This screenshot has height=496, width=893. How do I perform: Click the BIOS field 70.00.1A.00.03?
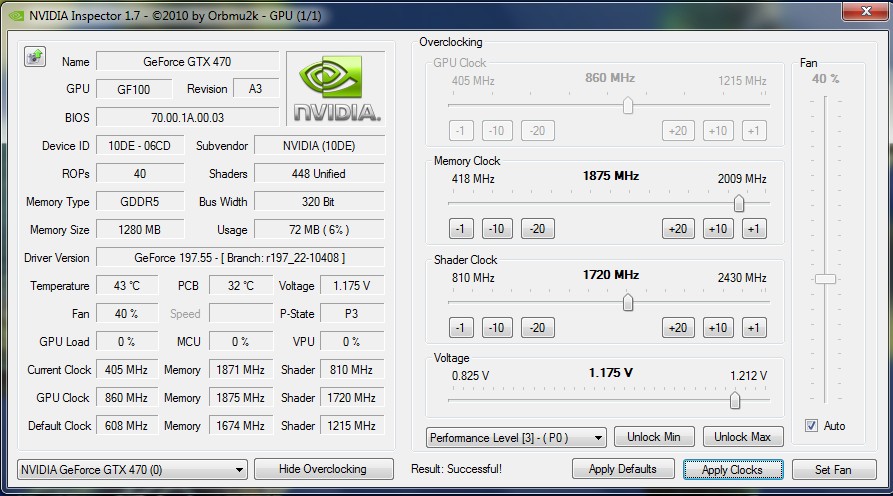pos(187,117)
